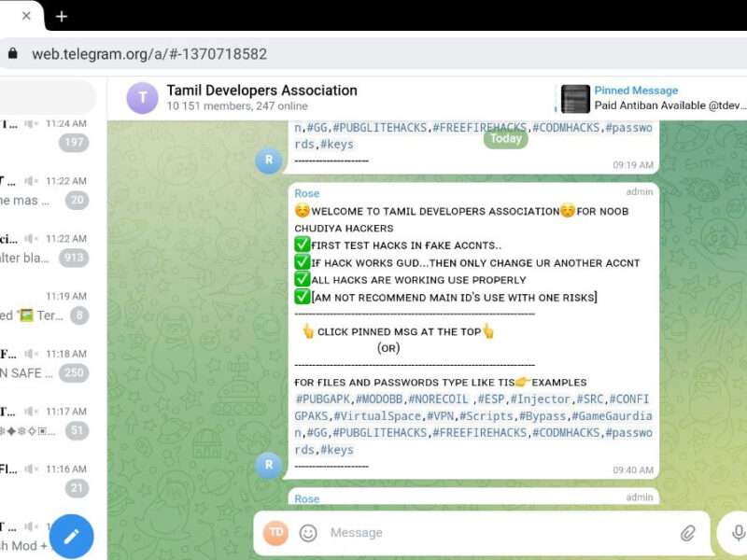This screenshot has width=747, height=560.
Task: Open the #MODOBB hashtag in 09:40 message
Action: click(379, 399)
